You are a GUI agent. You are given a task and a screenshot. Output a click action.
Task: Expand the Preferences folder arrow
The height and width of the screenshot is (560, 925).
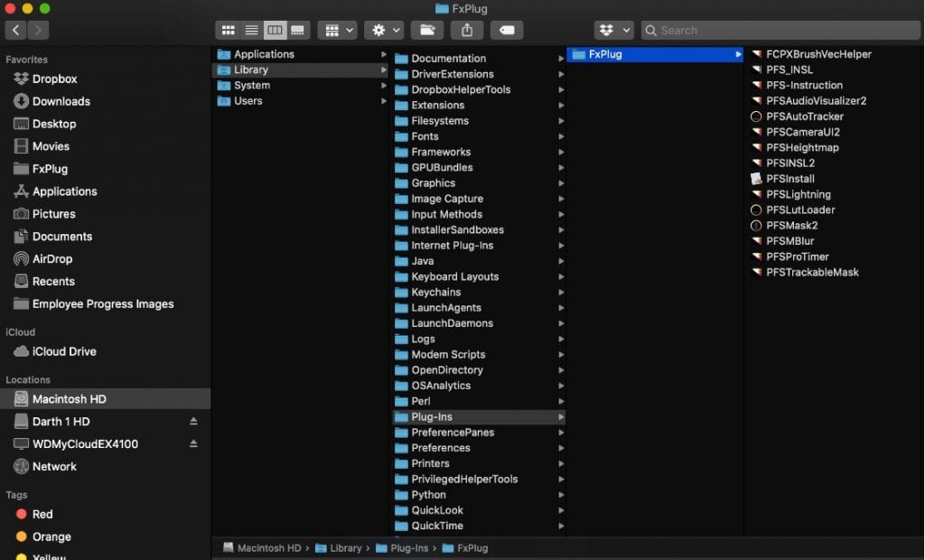click(561, 448)
